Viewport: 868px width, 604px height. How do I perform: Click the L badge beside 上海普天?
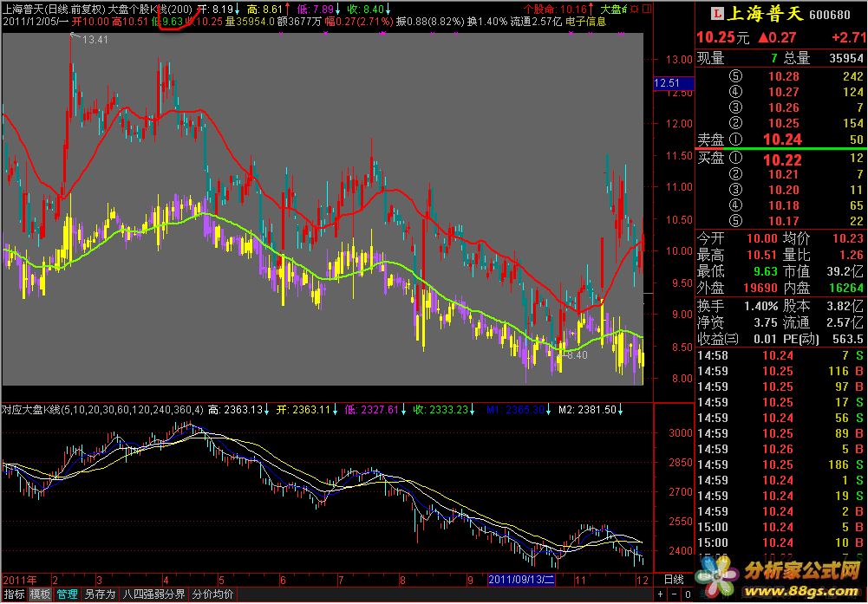(717, 14)
